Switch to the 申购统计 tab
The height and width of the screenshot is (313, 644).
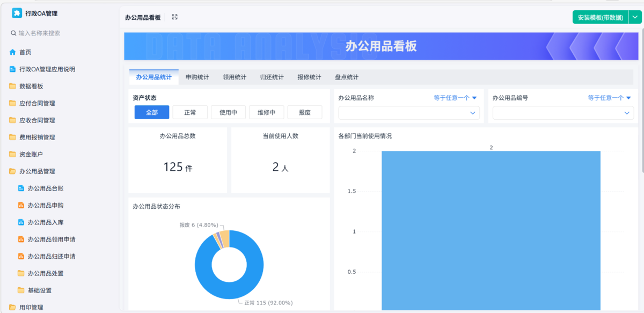[197, 77]
